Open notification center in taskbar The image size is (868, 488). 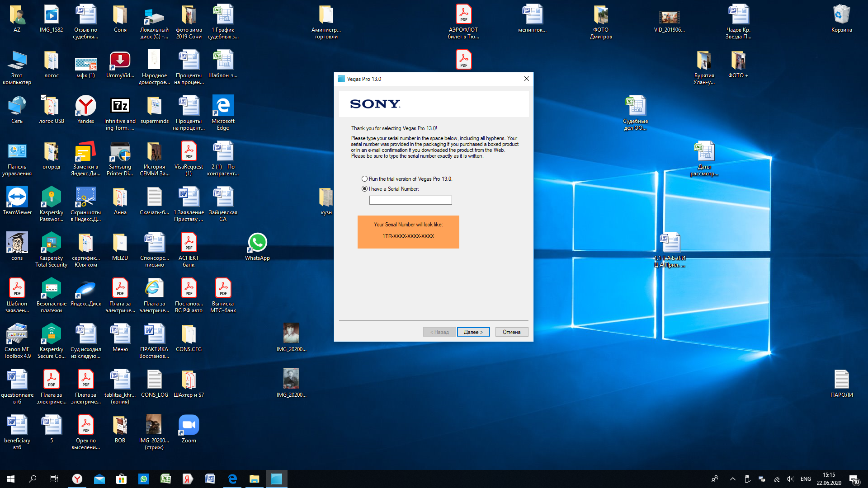coord(854,479)
